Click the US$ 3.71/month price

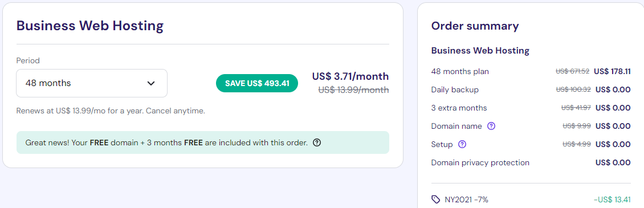pos(350,76)
